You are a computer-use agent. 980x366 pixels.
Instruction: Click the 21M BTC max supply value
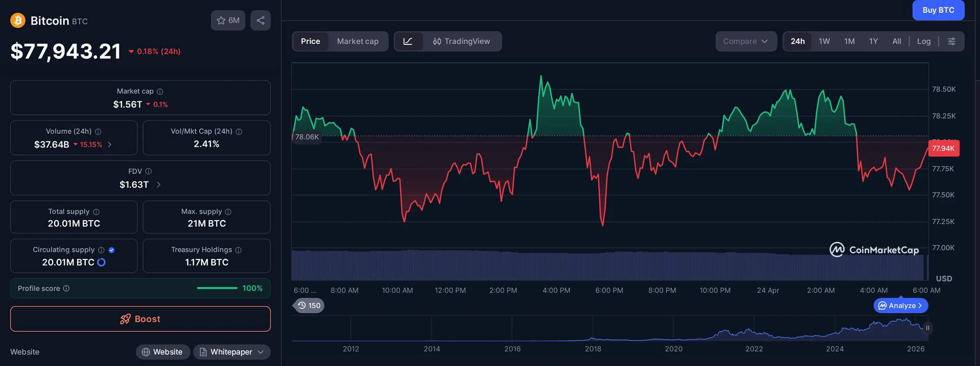pos(207,223)
